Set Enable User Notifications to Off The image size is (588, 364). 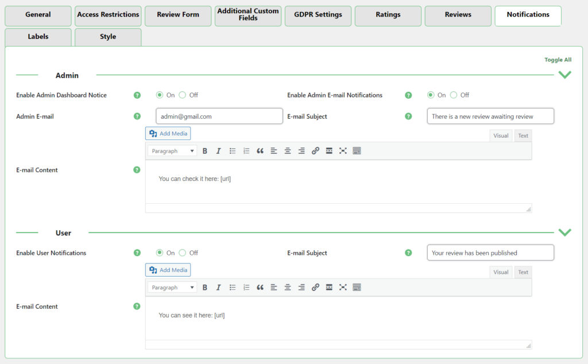[x=183, y=253]
